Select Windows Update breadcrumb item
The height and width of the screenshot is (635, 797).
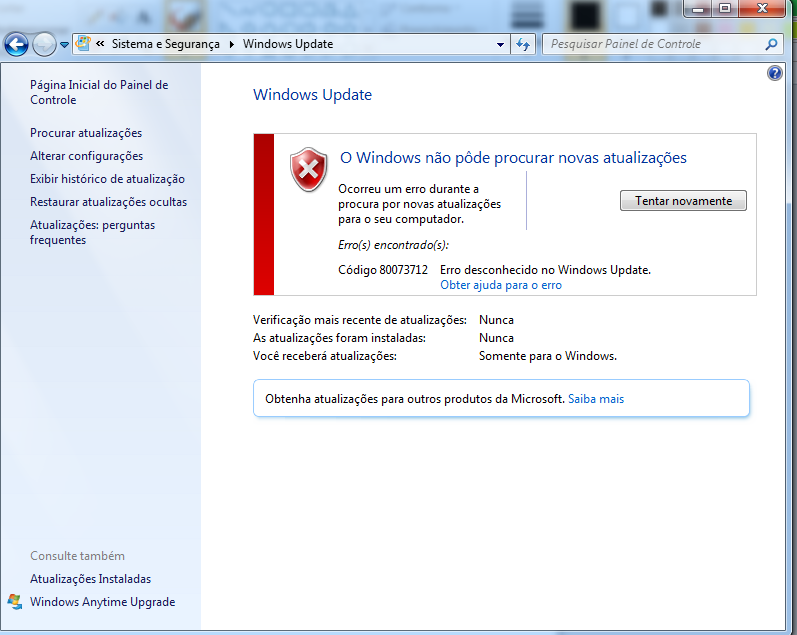pos(288,44)
